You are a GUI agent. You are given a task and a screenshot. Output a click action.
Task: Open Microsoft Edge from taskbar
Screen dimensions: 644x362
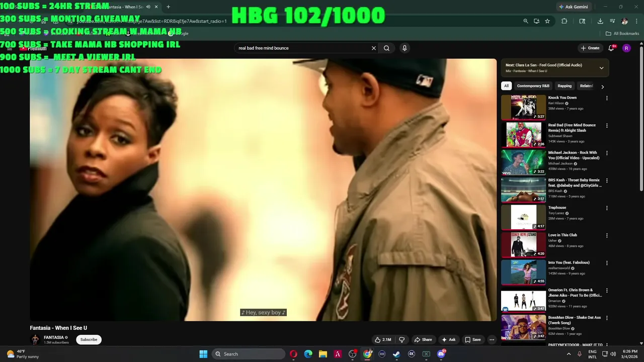click(308, 354)
